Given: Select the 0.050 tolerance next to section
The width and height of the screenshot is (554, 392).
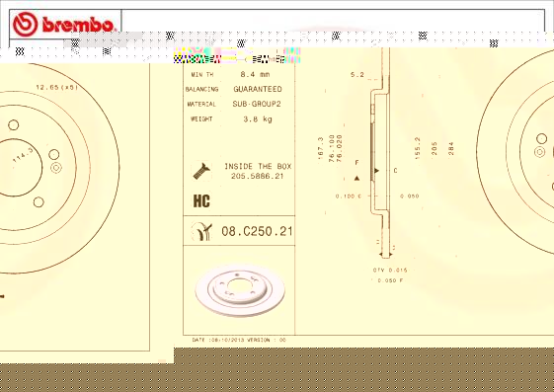Looking at the screenshot, I should coord(410,196).
